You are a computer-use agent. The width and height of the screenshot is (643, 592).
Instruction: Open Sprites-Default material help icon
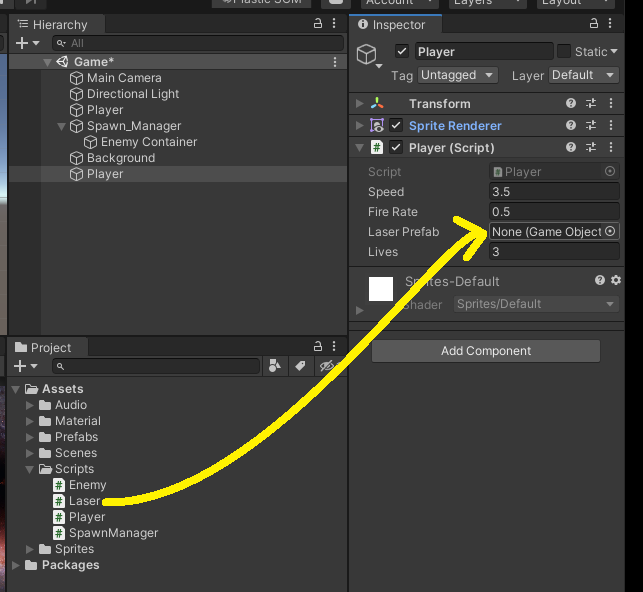click(600, 280)
